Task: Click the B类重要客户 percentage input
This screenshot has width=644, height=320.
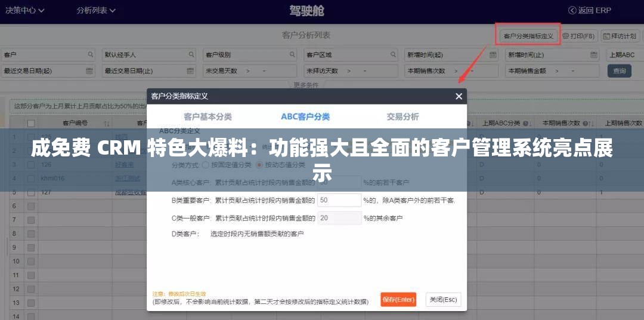Action: (339, 201)
